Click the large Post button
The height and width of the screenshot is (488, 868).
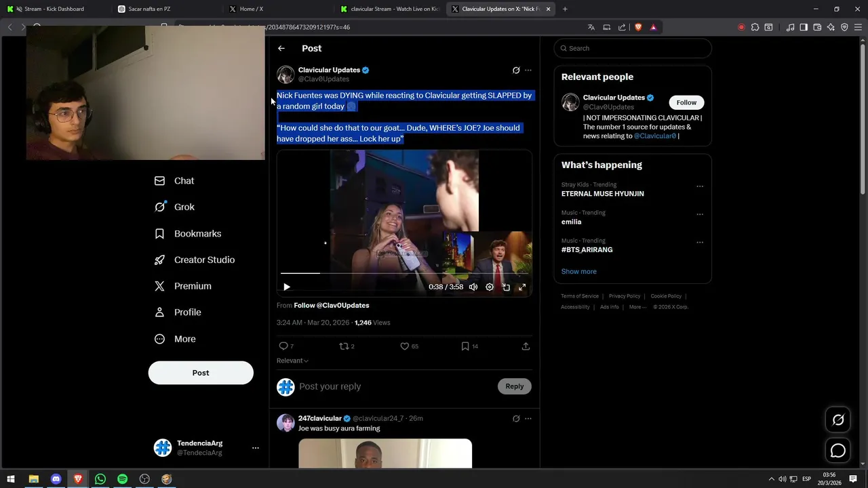(201, 373)
